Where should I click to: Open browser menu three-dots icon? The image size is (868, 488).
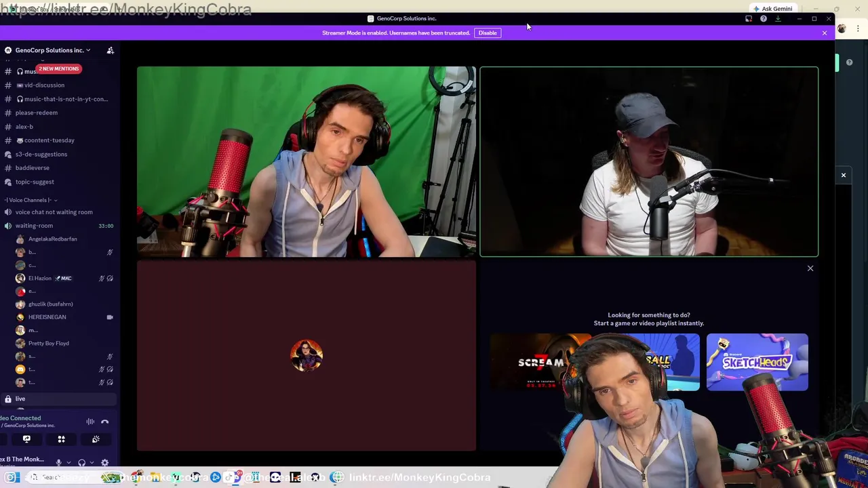[858, 28]
